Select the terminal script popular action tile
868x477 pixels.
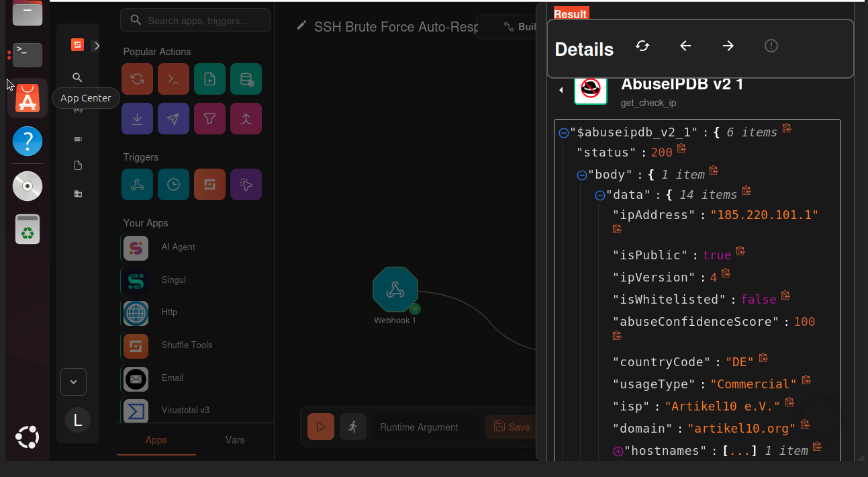(173, 79)
